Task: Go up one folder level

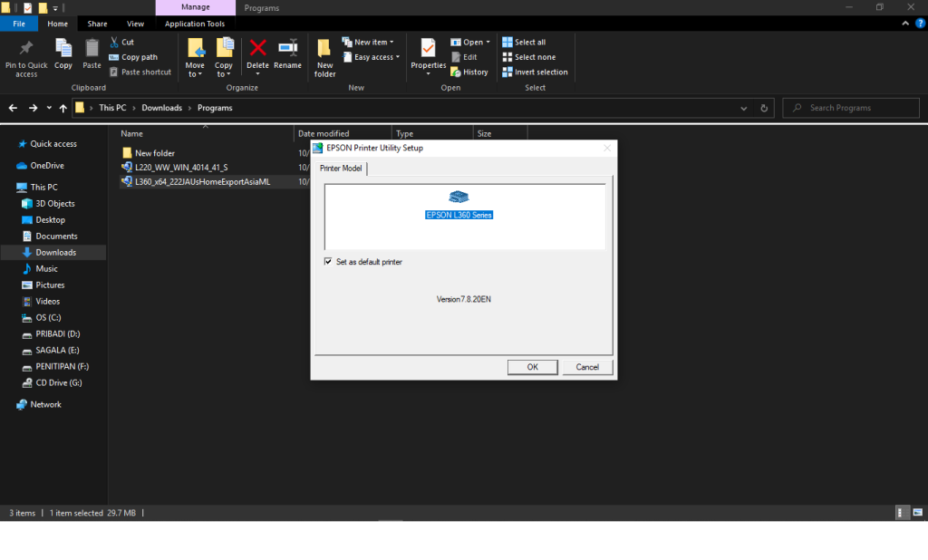Action: (63, 108)
